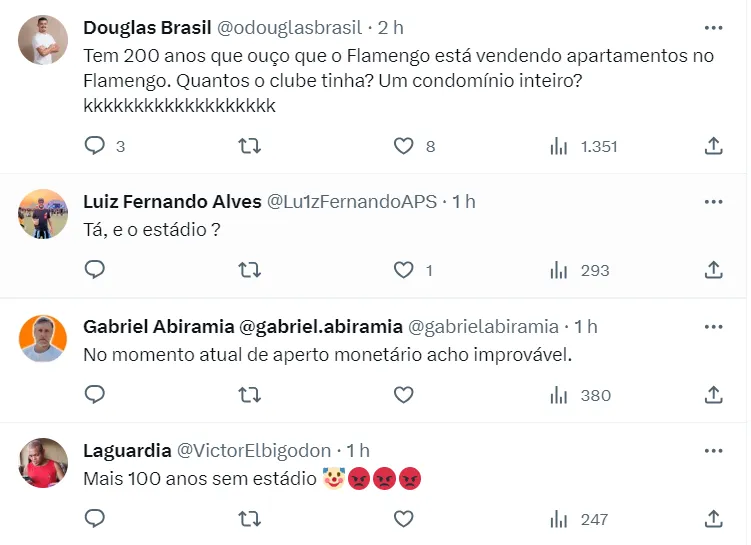Screen dimensions: 751x545
Task: Open Douglas Brasil's profile name link
Action: (x=147, y=27)
